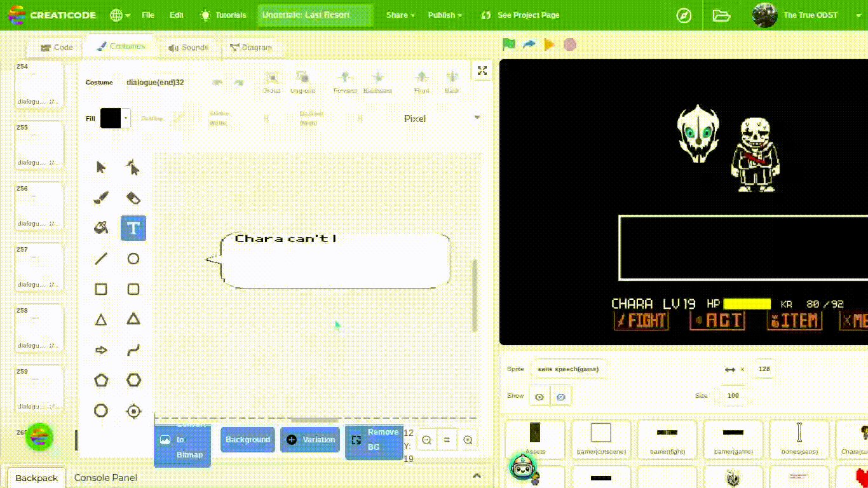Pick the Paint Brush tool
The image size is (868, 488).
click(101, 198)
